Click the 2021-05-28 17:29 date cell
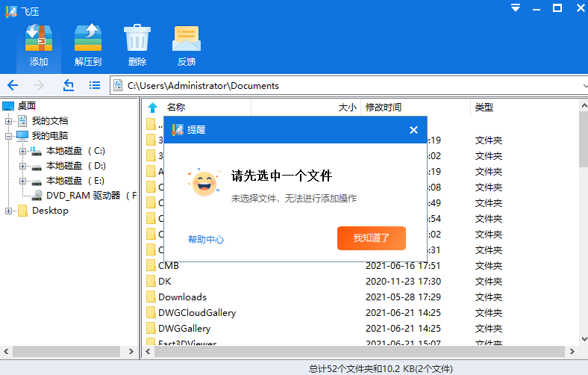Image resolution: width=588 pixels, height=375 pixels. pos(403,297)
